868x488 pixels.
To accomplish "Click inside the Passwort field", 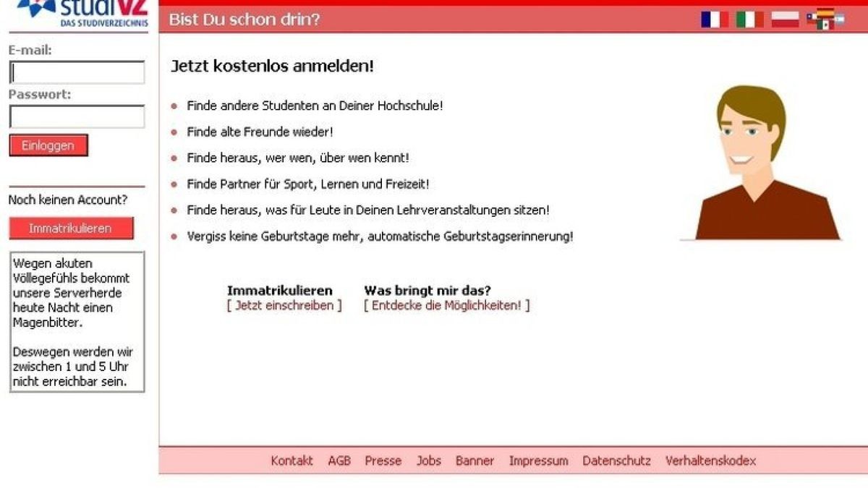I will [x=76, y=116].
